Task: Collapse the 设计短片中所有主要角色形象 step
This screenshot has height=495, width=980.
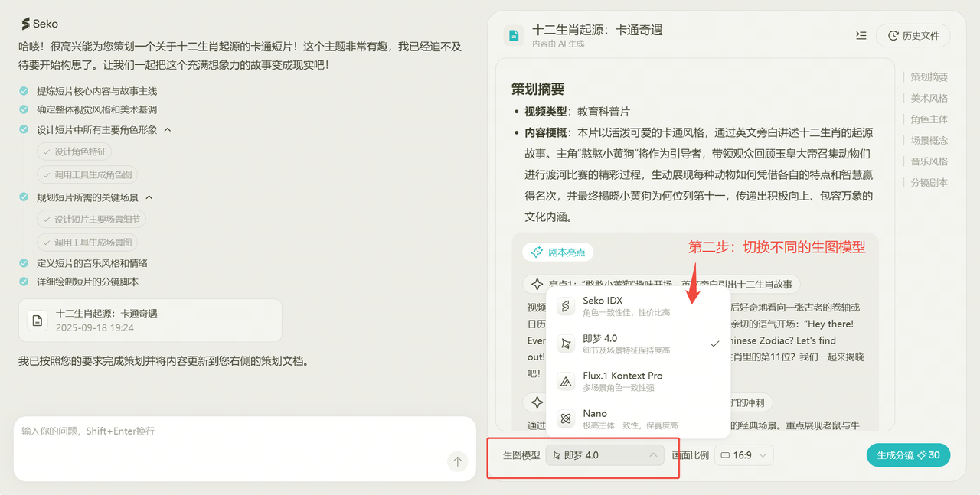Action: click(168, 130)
